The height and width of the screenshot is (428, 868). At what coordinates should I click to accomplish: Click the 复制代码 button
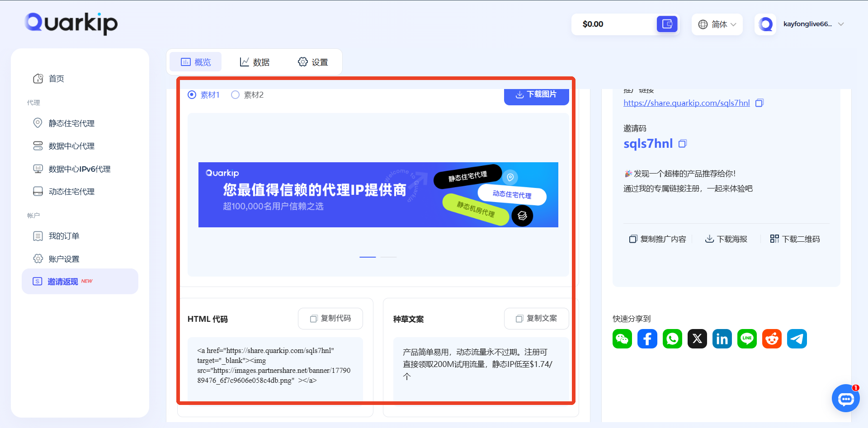click(330, 319)
